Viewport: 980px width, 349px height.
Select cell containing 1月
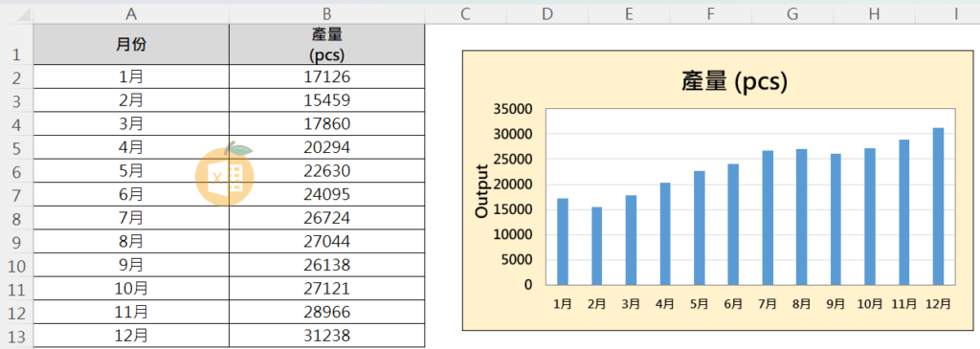tap(131, 76)
